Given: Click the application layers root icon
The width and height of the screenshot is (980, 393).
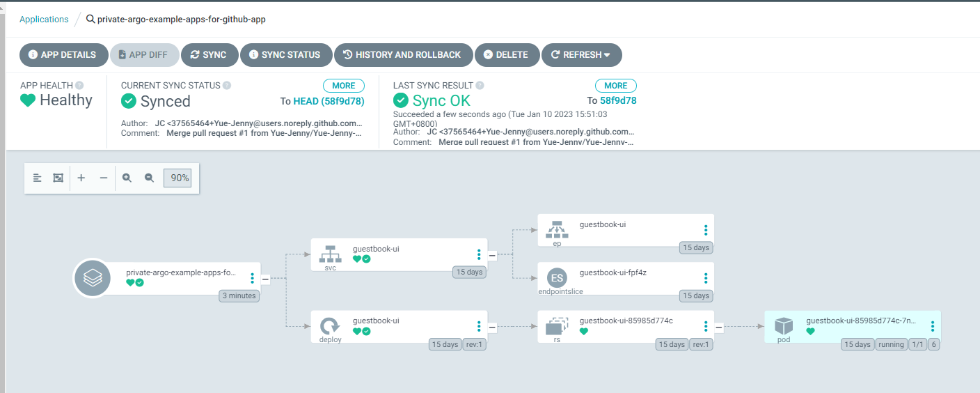Looking at the screenshot, I should 93,278.
